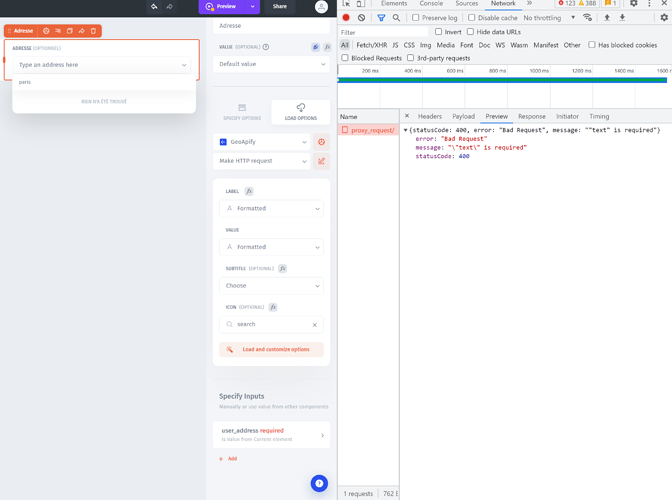
Task: Open the Subtitle Choose dropdown
Action: pyautogui.click(x=271, y=286)
